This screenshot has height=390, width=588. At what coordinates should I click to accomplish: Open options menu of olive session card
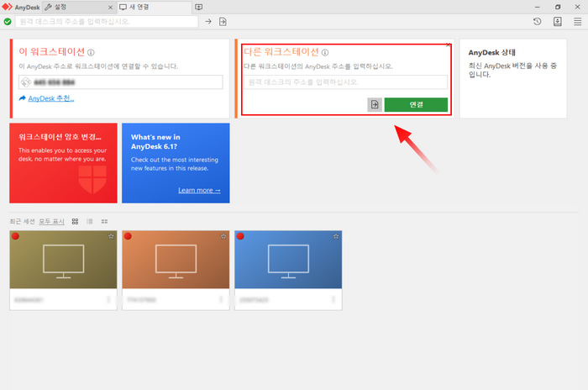(x=108, y=299)
